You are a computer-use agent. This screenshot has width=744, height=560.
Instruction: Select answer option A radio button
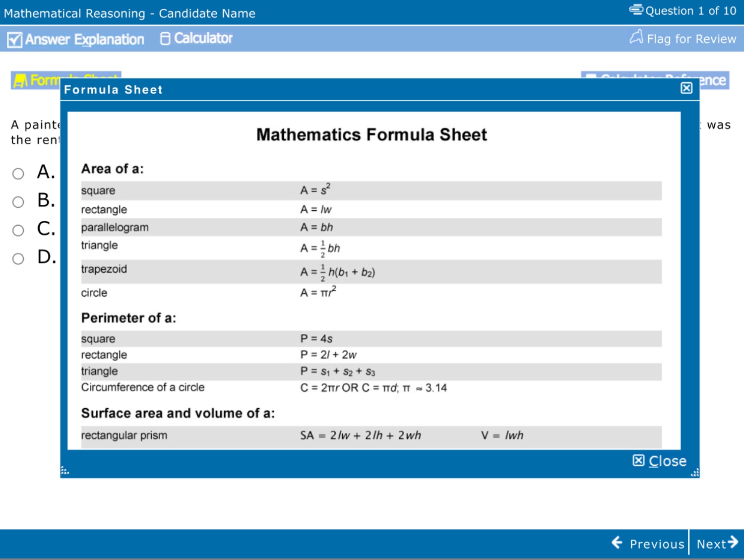click(x=18, y=174)
